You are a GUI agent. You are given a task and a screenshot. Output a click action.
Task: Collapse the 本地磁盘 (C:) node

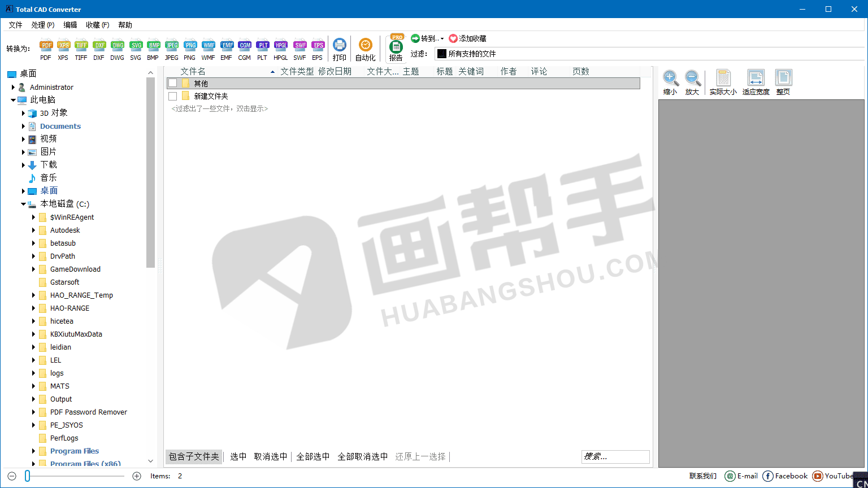point(23,204)
